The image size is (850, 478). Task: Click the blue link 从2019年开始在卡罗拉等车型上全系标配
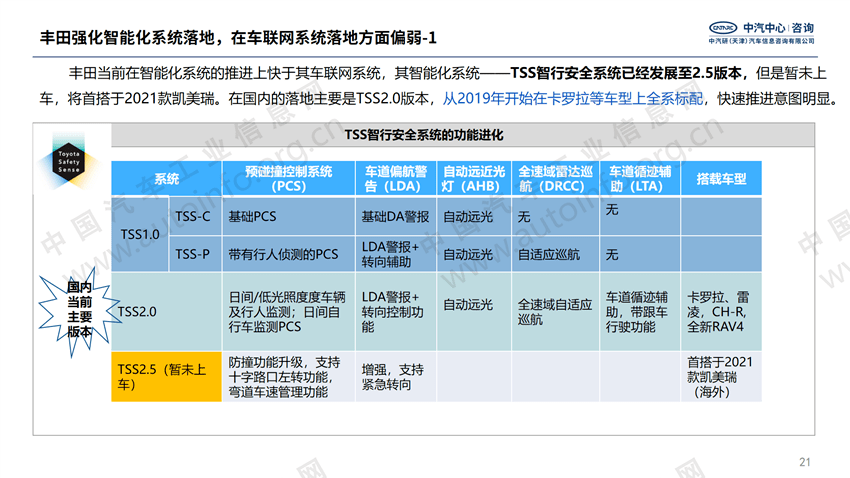572,99
